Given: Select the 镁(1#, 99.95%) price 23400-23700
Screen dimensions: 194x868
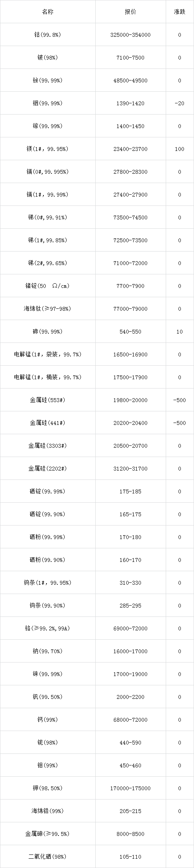Looking at the screenshot, I should click(x=130, y=149).
